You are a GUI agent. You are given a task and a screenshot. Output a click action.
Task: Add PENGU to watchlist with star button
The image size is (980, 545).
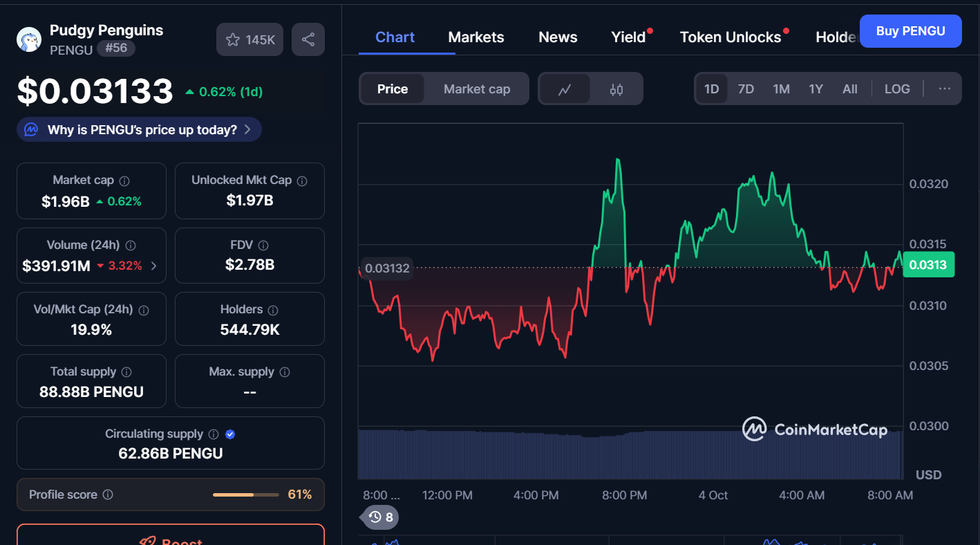click(x=249, y=39)
